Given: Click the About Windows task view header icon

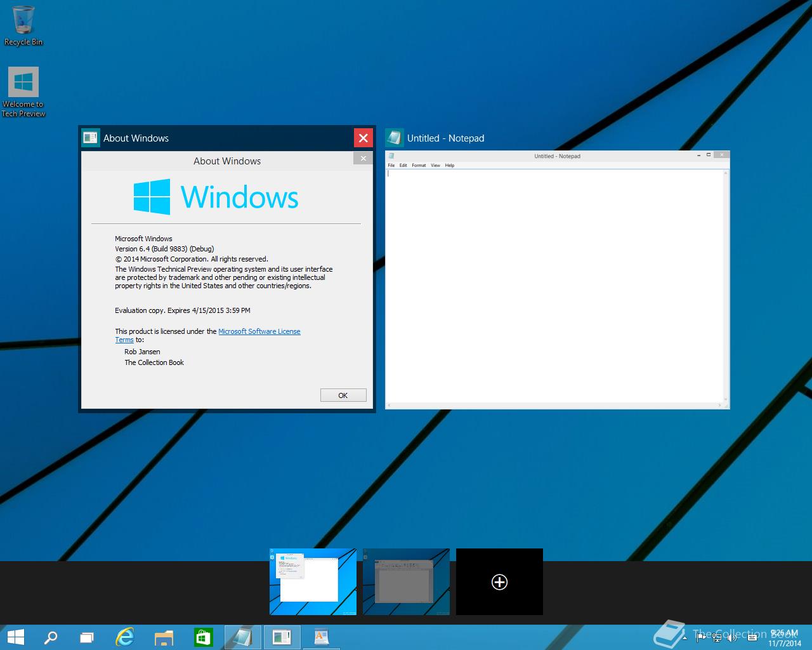Looking at the screenshot, I should [x=91, y=138].
